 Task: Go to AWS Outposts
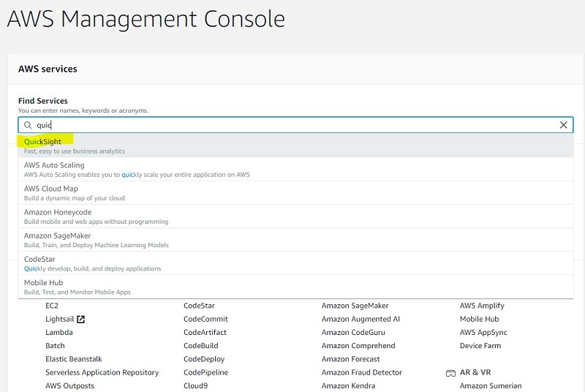click(69, 385)
